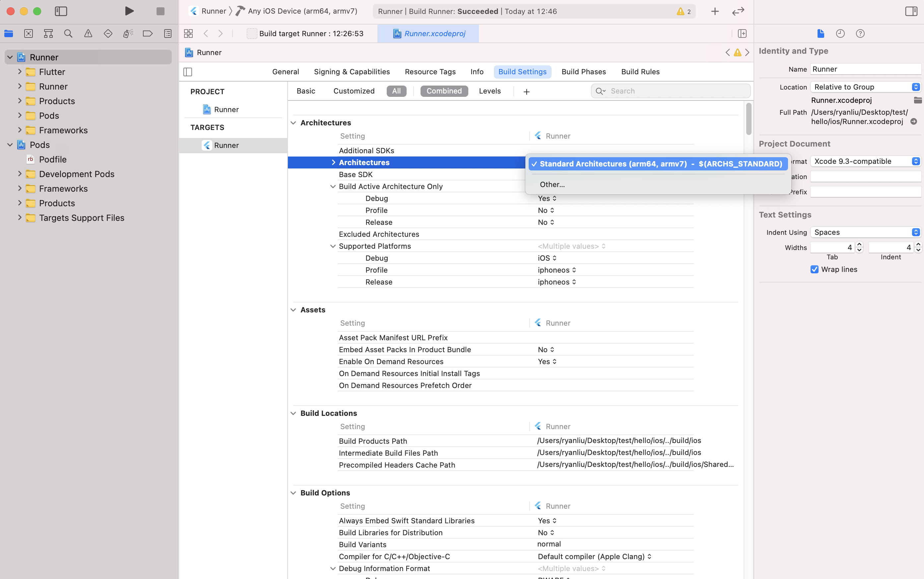Show the History inspector clock icon
Image resolution: width=924 pixels, height=579 pixels.
coord(840,34)
